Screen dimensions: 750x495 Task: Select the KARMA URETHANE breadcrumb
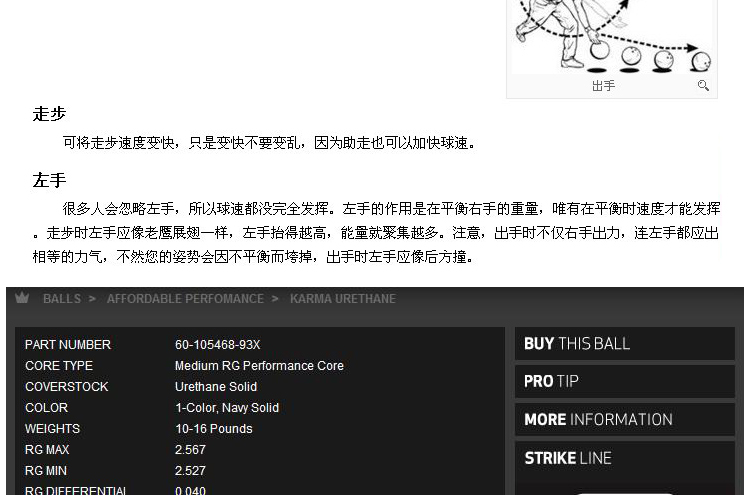click(x=343, y=299)
